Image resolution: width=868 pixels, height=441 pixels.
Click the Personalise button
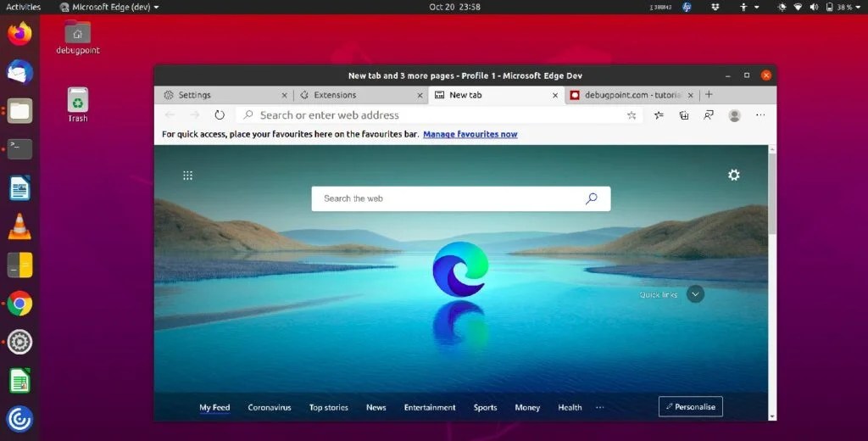pos(690,406)
